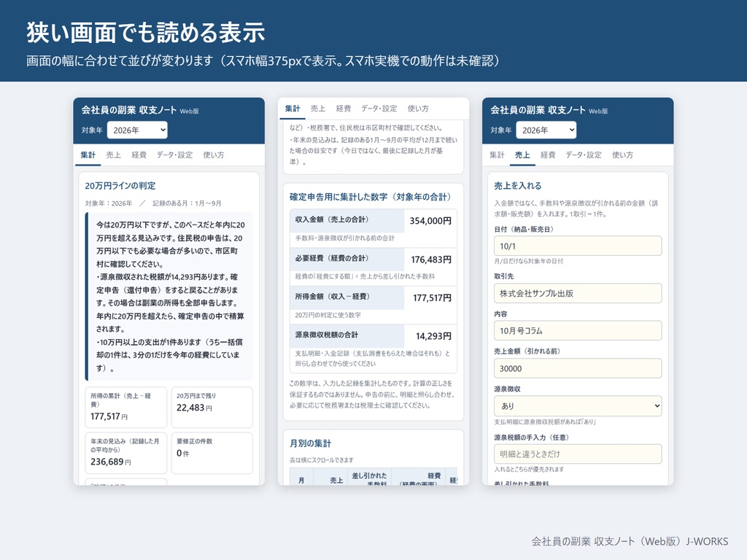Click 対象年：2026年 text in left panel
Viewport: 747px width, 560px height.
109,203
